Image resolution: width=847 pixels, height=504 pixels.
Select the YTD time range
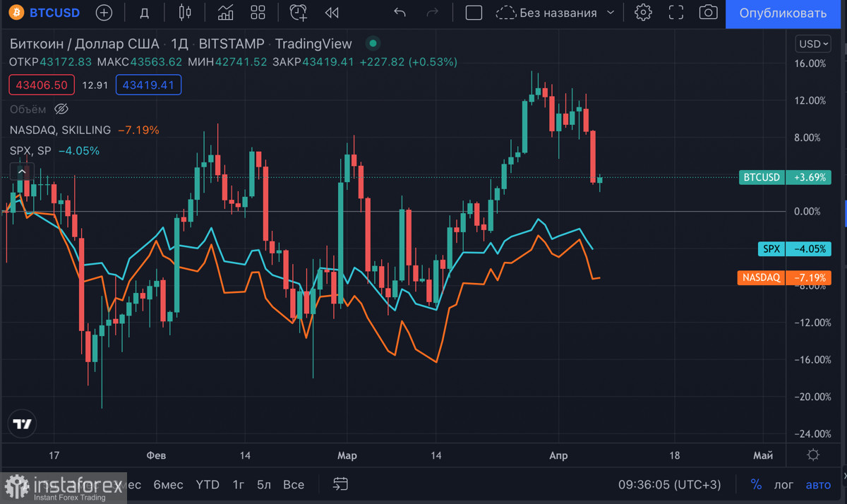pyautogui.click(x=208, y=484)
